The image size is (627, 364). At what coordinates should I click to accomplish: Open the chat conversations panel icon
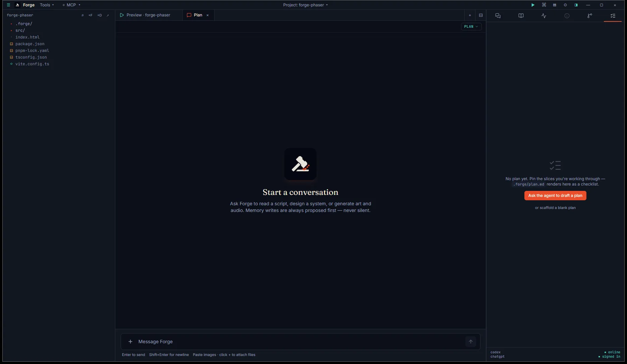coord(498,16)
